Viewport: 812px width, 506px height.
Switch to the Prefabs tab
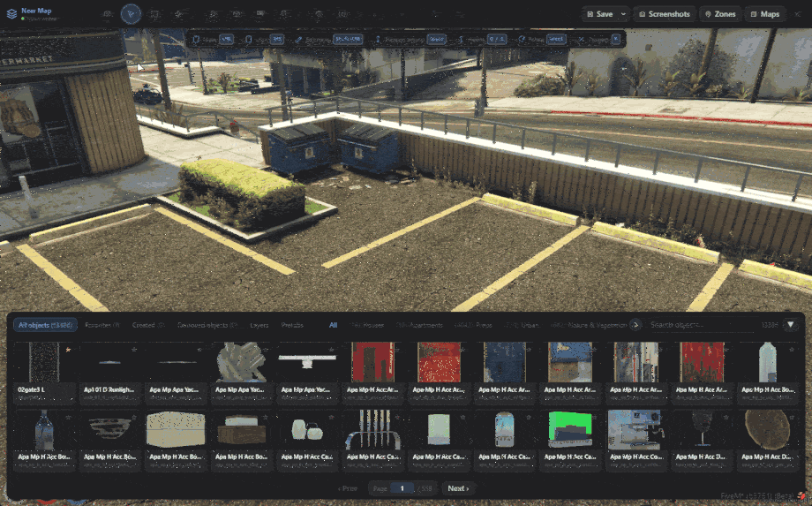coord(292,325)
